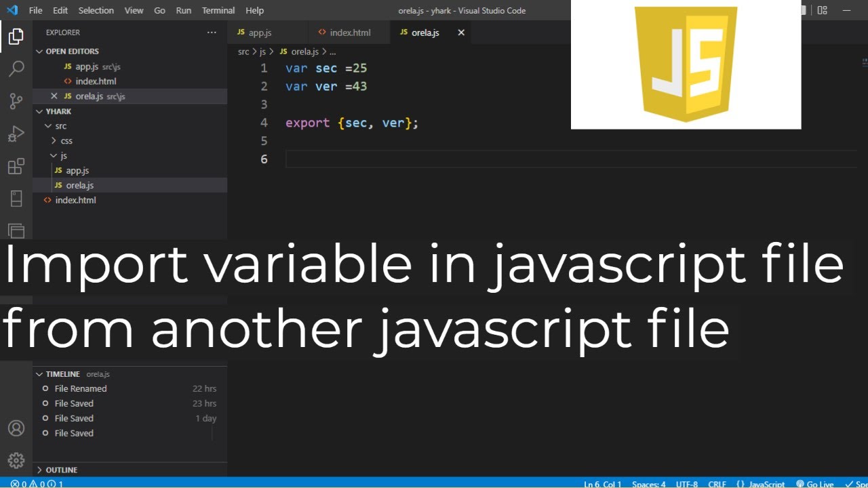The width and height of the screenshot is (868, 488).
Task: Collapse the Timeline section
Action: pos(130,374)
